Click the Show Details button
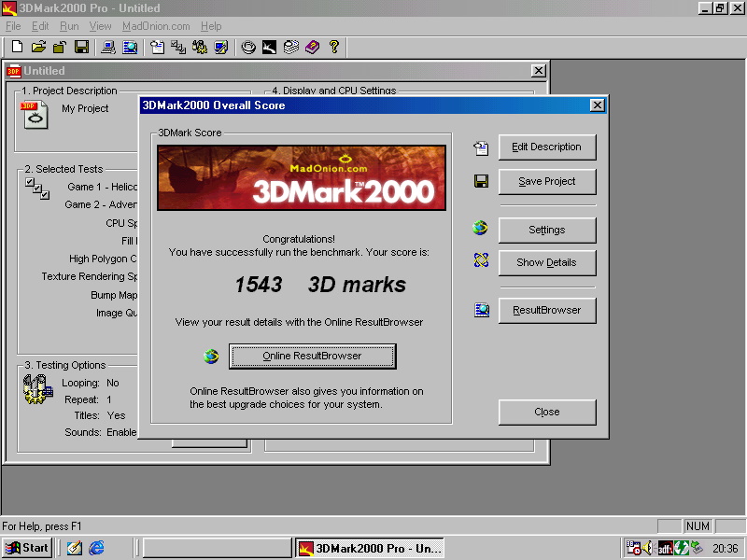Screen dimensions: 747x560 547,263
